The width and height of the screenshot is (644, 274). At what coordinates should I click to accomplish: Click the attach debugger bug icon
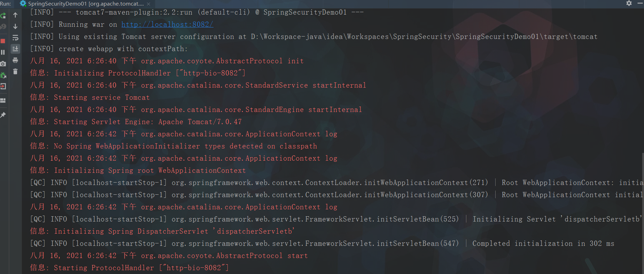(x=3, y=75)
